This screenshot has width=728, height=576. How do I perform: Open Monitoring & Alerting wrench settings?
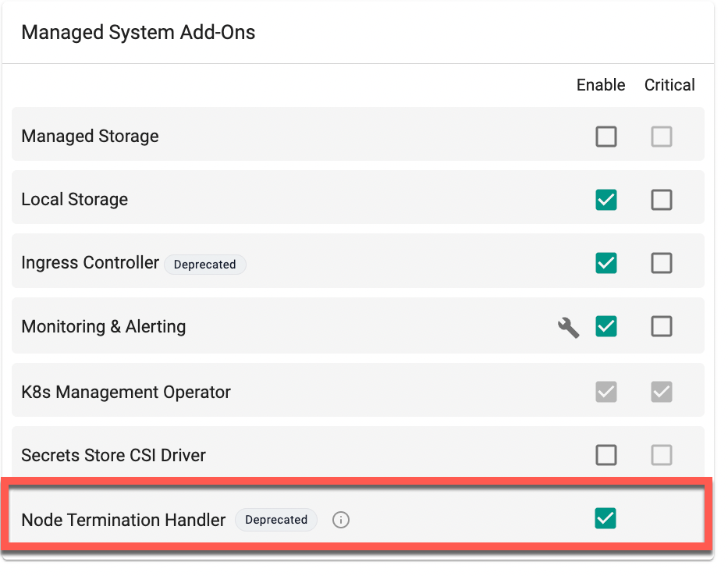[x=568, y=327]
